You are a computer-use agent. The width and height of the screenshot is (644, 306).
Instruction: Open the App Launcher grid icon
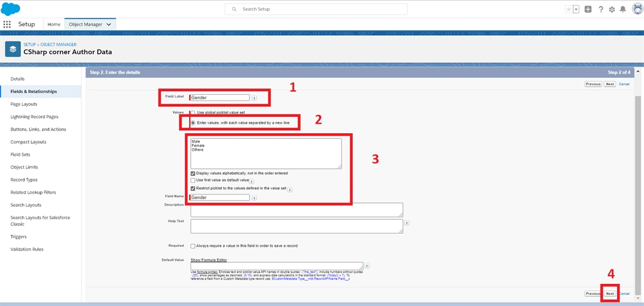[x=7, y=25]
